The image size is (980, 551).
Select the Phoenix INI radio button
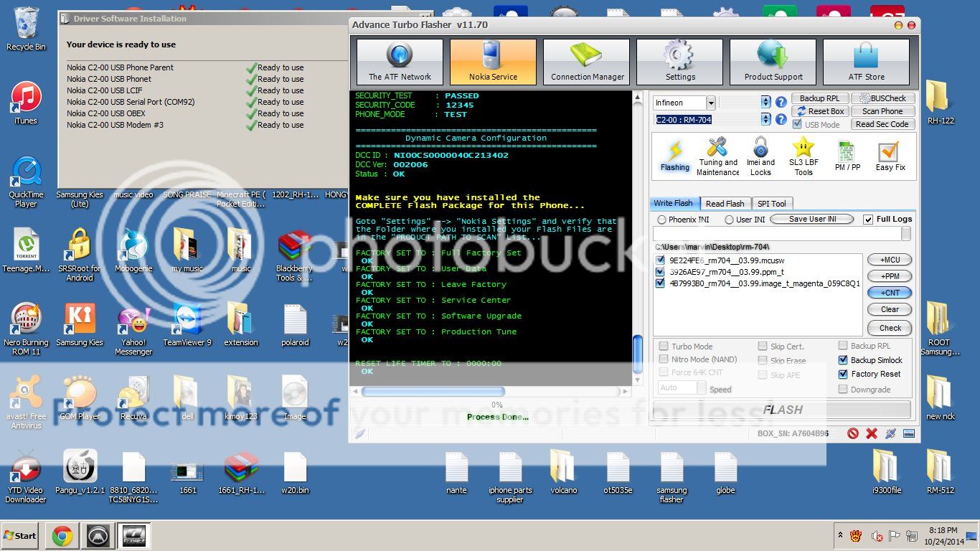click(662, 219)
